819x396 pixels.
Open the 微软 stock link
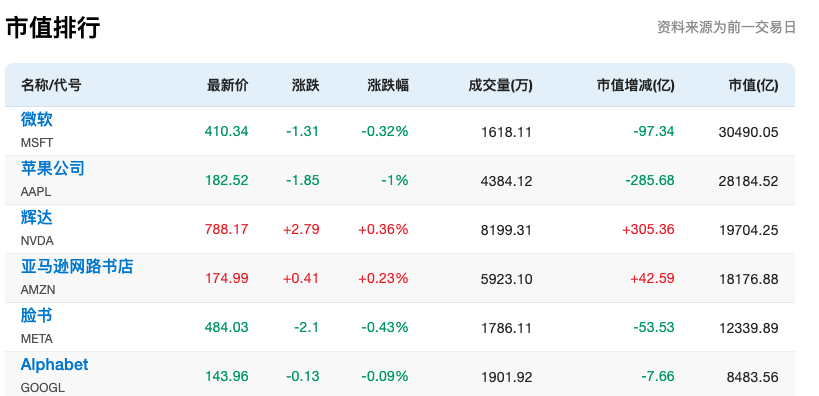coord(37,120)
